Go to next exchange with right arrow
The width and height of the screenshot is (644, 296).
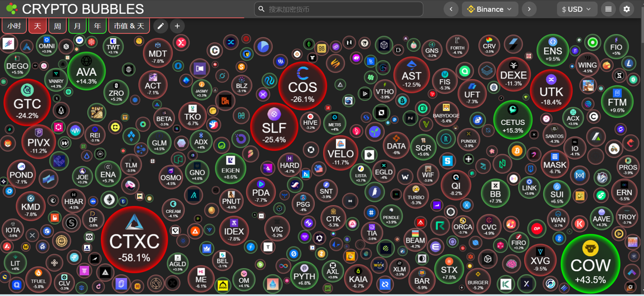[529, 9]
